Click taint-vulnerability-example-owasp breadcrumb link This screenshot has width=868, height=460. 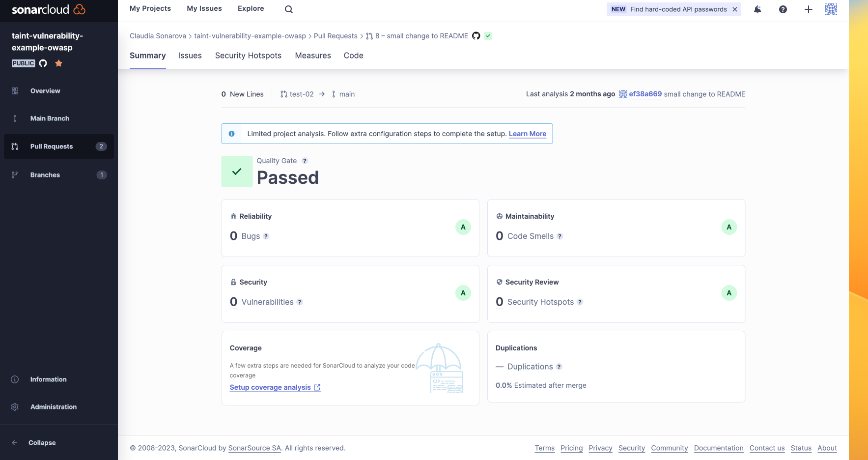click(x=250, y=36)
